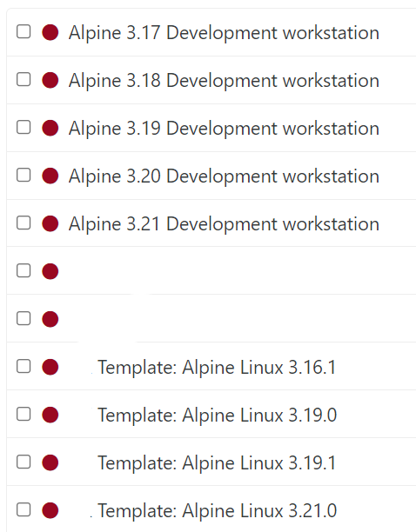The height and width of the screenshot is (532, 416).
Task: Click red status dot for Template Alpine Linux 3.21.0
Action: [x=50, y=510]
